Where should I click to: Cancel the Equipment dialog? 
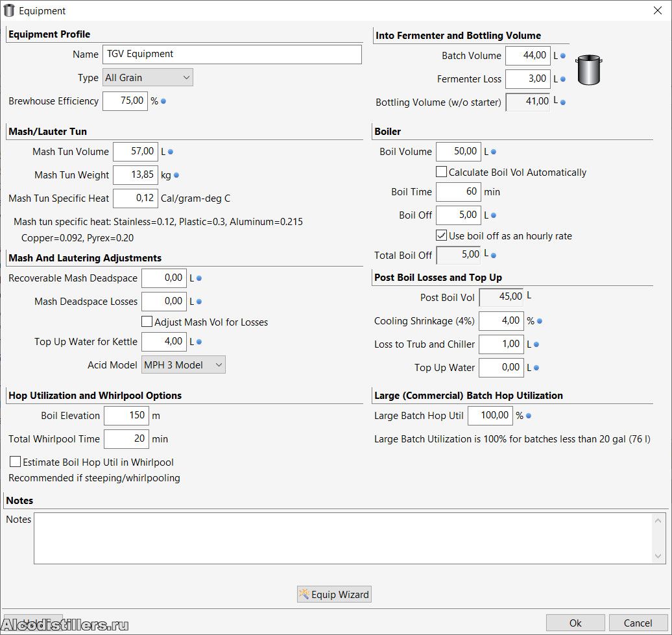pos(638,623)
